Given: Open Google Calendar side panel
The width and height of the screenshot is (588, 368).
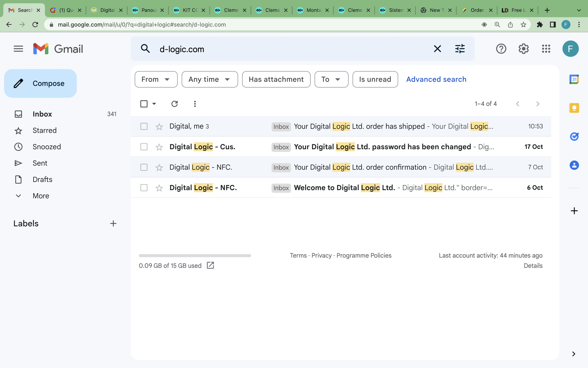Looking at the screenshot, I should click(574, 79).
